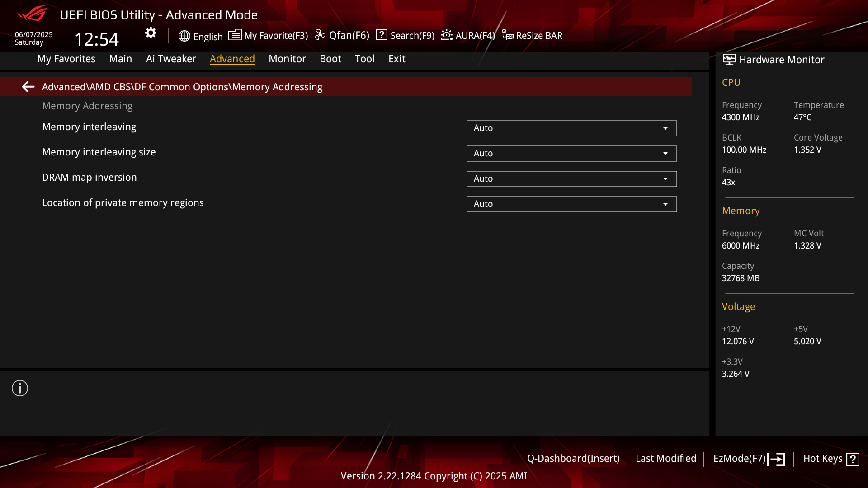Click MC Volt 1.328 V value

point(807,245)
